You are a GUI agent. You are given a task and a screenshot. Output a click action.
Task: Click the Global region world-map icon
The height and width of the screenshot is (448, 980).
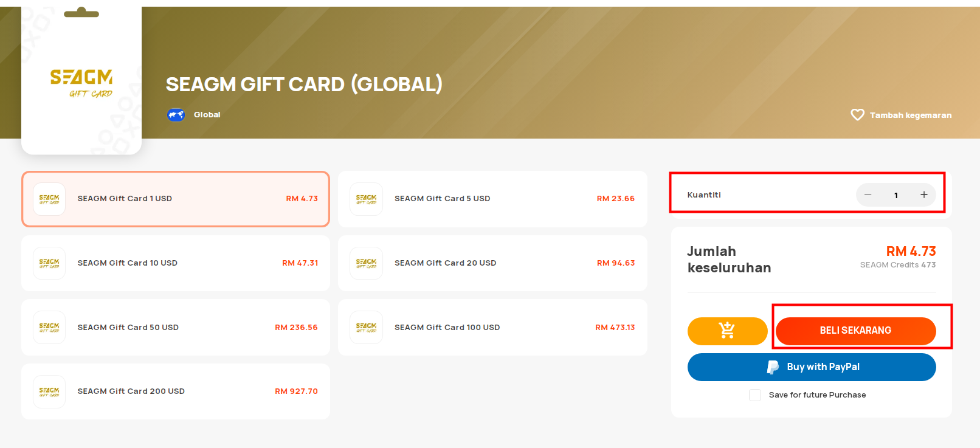coord(176,114)
